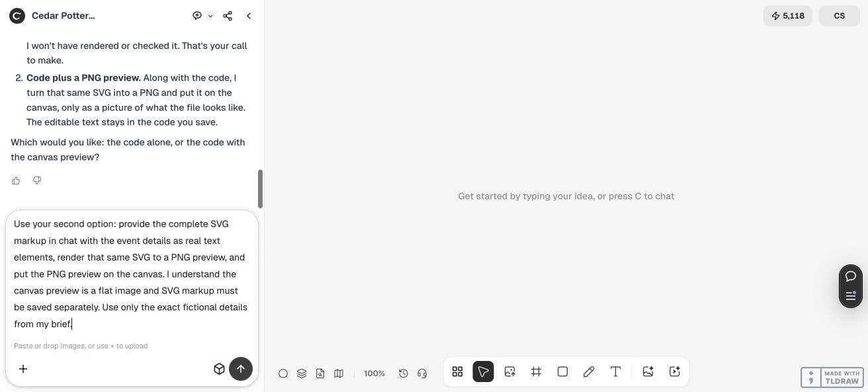Image resolution: width=868 pixels, height=392 pixels.
Task: Open the AI image generator tool
Action: tap(648, 372)
